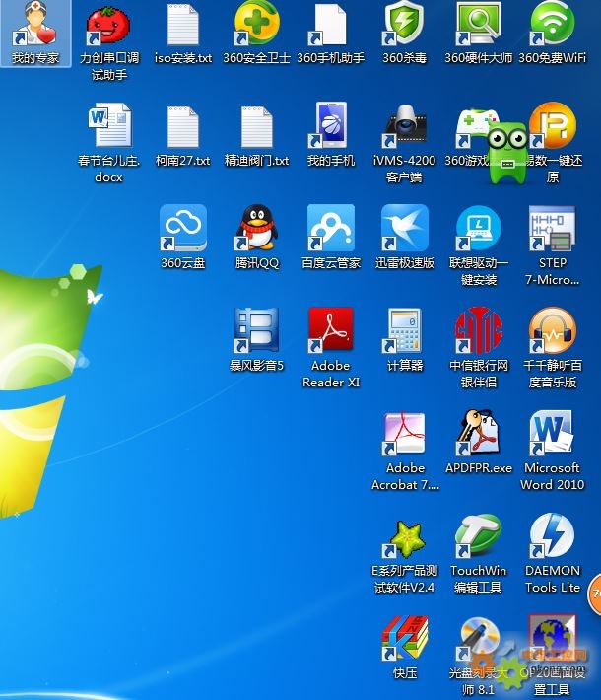Open 快压 archive tool

click(x=405, y=639)
